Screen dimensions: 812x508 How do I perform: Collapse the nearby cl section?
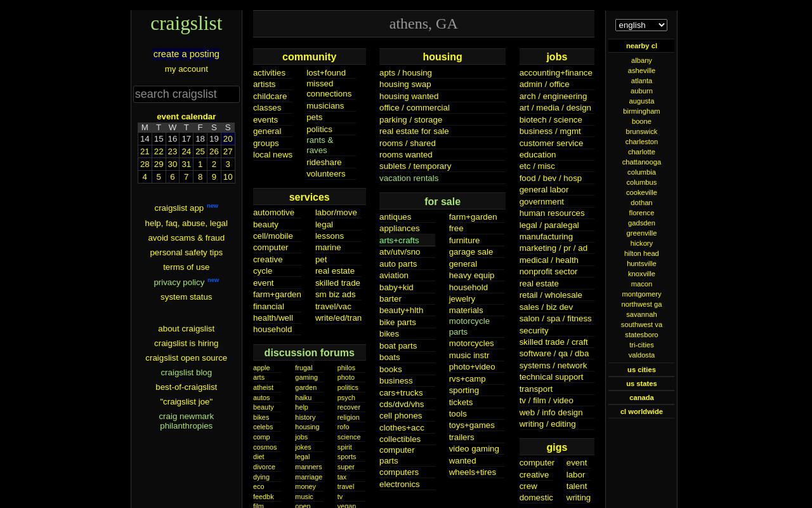pos(641,46)
